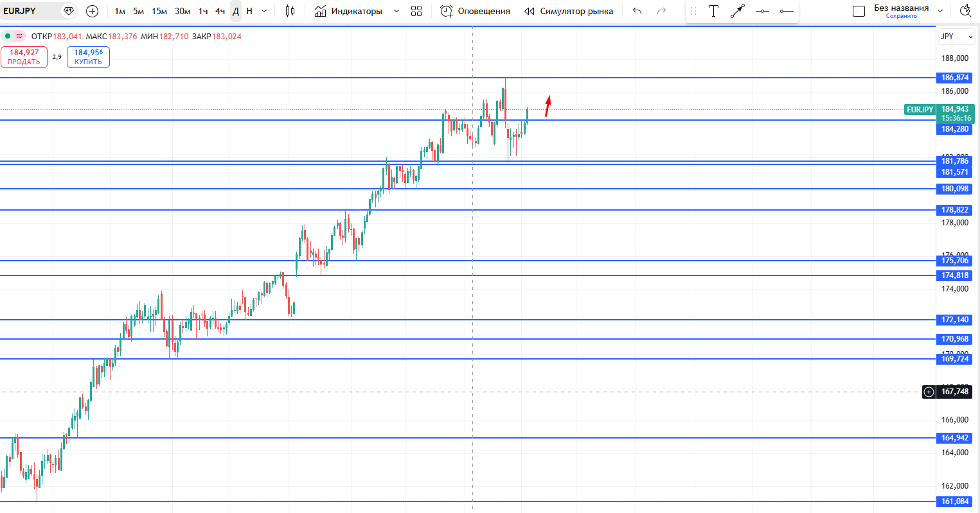Click the EURJPY 184,943 price tag
Image resolution: width=980 pixels, height=513 pixels.
coord(940,114)
